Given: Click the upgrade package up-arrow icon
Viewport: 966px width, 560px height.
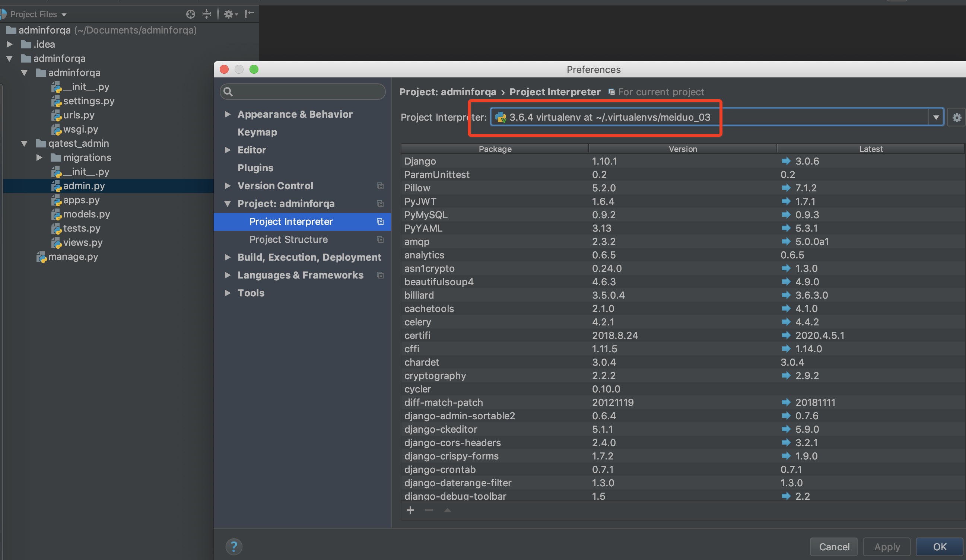Looking at the screenshot, I should [x=447, y=510].
